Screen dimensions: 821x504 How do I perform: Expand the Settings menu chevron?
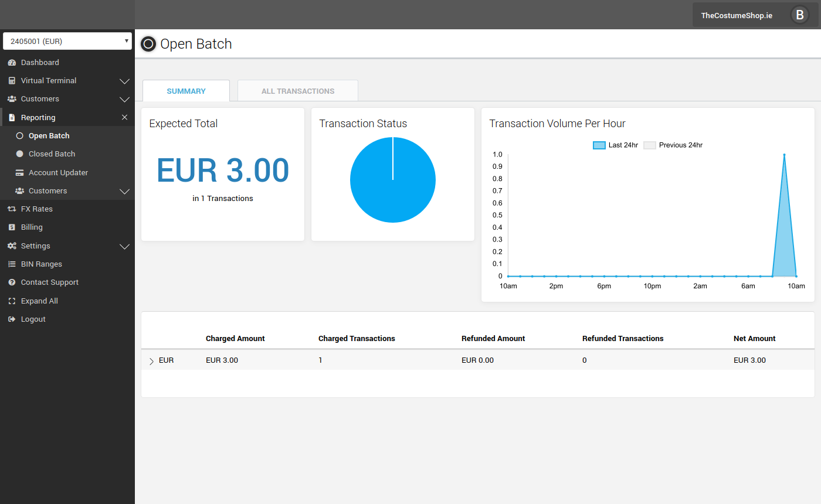coord(124,246)
